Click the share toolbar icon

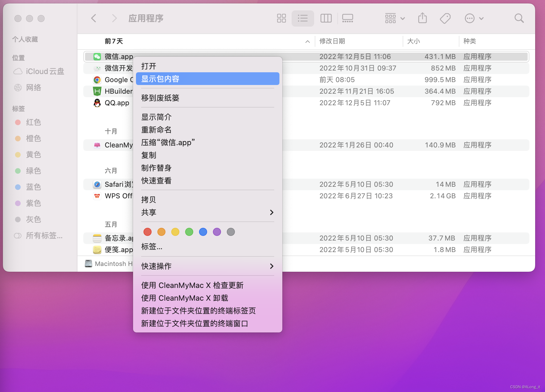[422, 18]
